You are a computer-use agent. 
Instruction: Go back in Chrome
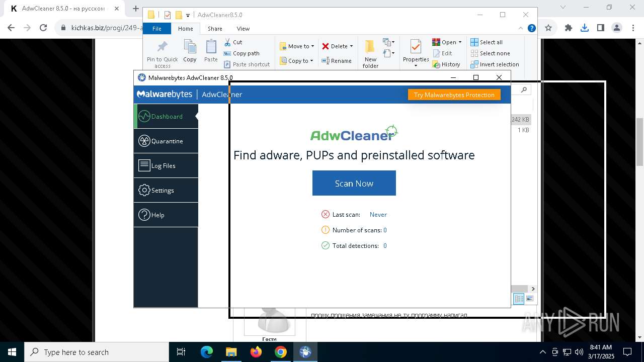tap(12, 28)
